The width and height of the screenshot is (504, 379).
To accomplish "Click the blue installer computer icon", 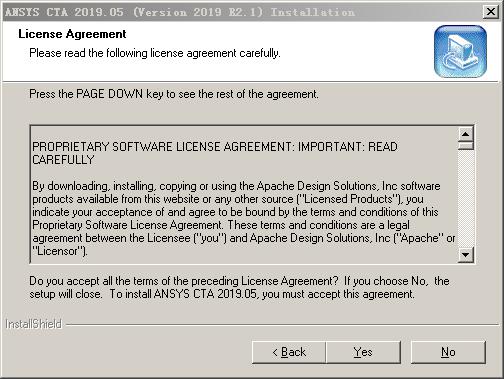I will (x=460, y=51).
